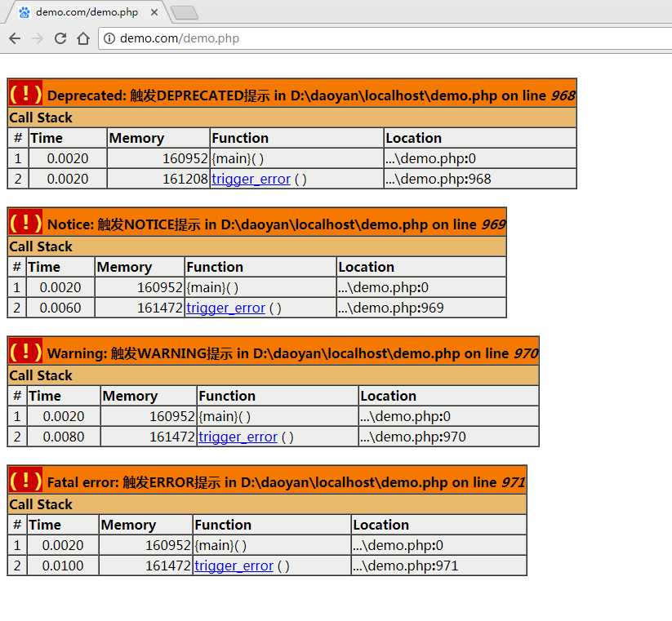View site info icon in address bar
The height and width of the screenshot is (621, 672).
[x=109, y=38]
